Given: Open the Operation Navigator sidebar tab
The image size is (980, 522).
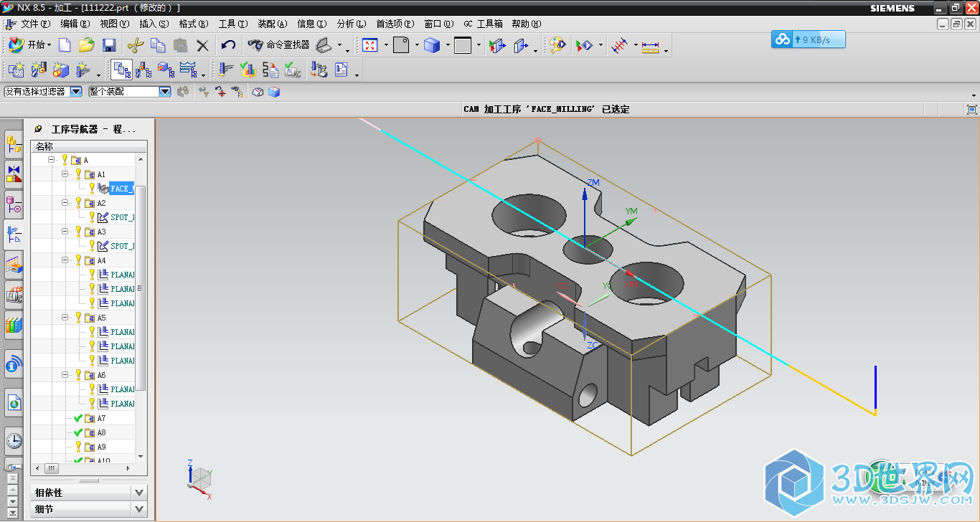Looking at the screenshot, I should [x=14, y=234].
